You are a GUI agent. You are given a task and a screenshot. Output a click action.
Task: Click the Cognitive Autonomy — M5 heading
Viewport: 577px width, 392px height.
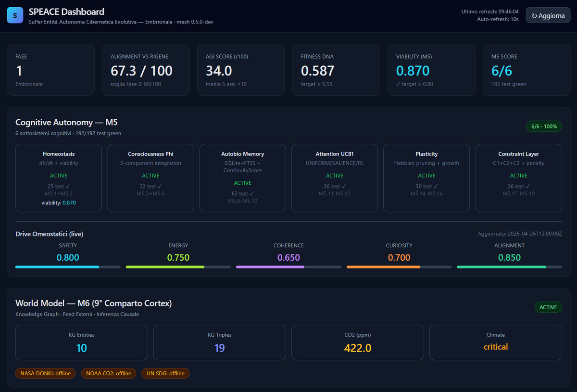coord(66,123)
